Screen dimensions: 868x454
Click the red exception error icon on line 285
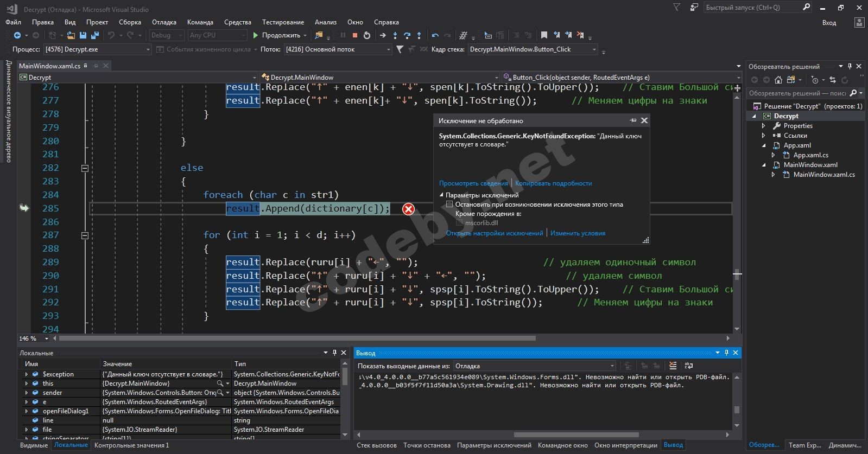(408, 209)
